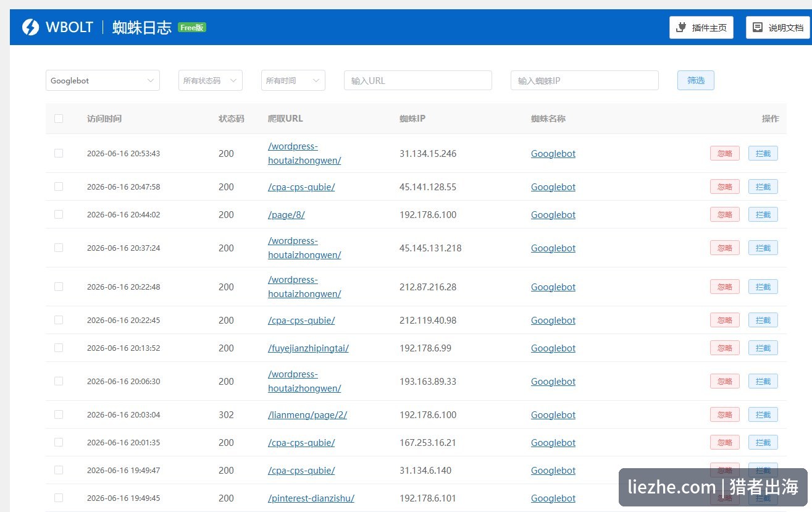This screenshot has width=812, height=512.
Task: Expand the 所有状态码 filter dropdown
Action: click(210, 80)
